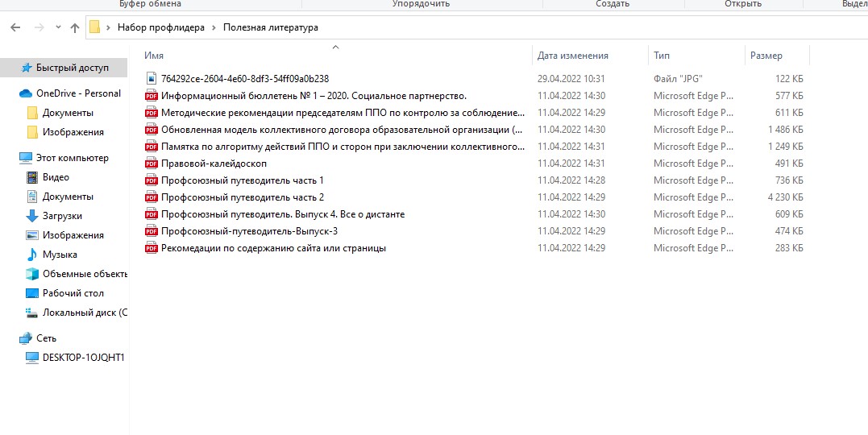Open recent locations dropdown chevron
The height and width of the screenshot is (435, 868).
58,27
